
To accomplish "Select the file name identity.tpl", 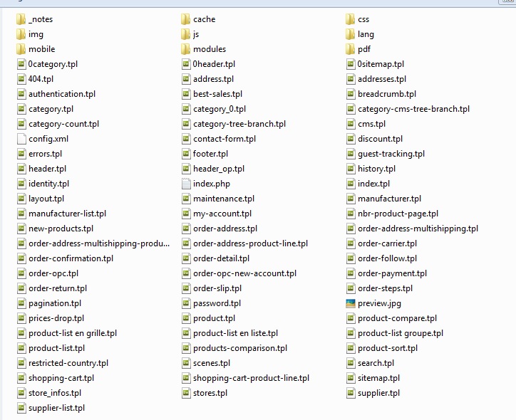I will click(x=48, y=184).
